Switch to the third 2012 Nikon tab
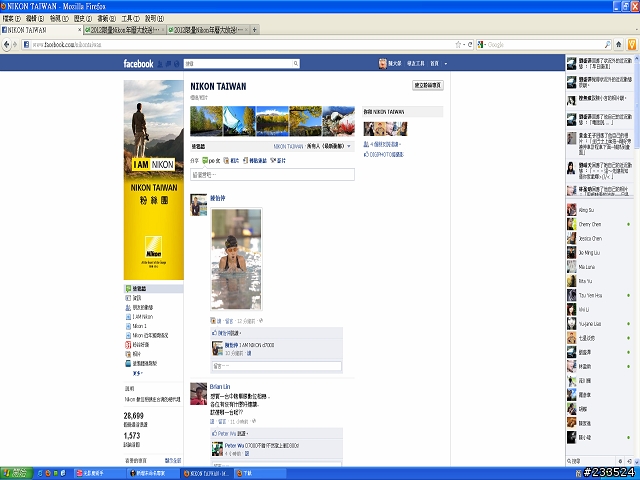The image size is (640, 480). [208, 30]
